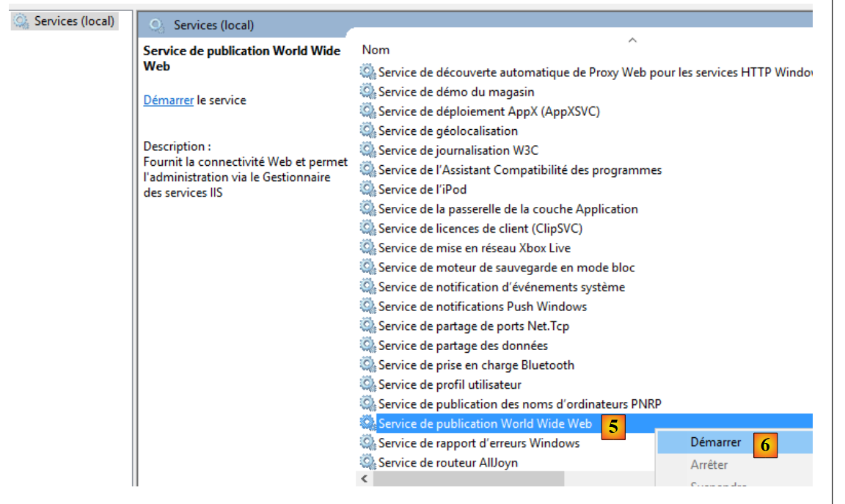The width and height of the screenshot is (845, 504).
Task: Select Service de rapport d'erreurs Windows
Action: 478,443
